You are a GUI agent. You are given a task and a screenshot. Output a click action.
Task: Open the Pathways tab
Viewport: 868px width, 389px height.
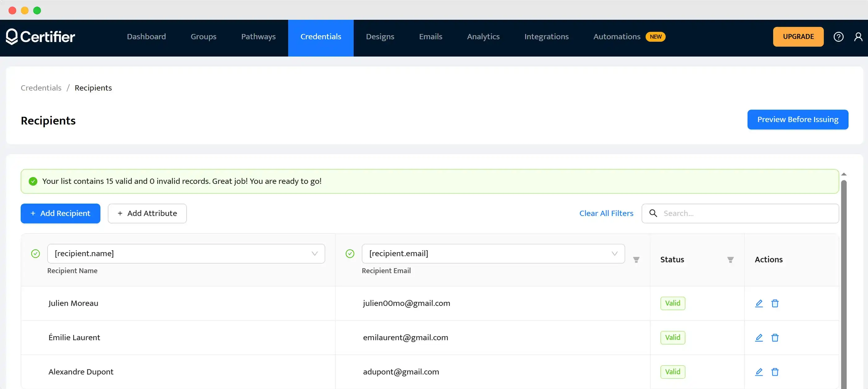pyautogui.click(x=259, y=37)
